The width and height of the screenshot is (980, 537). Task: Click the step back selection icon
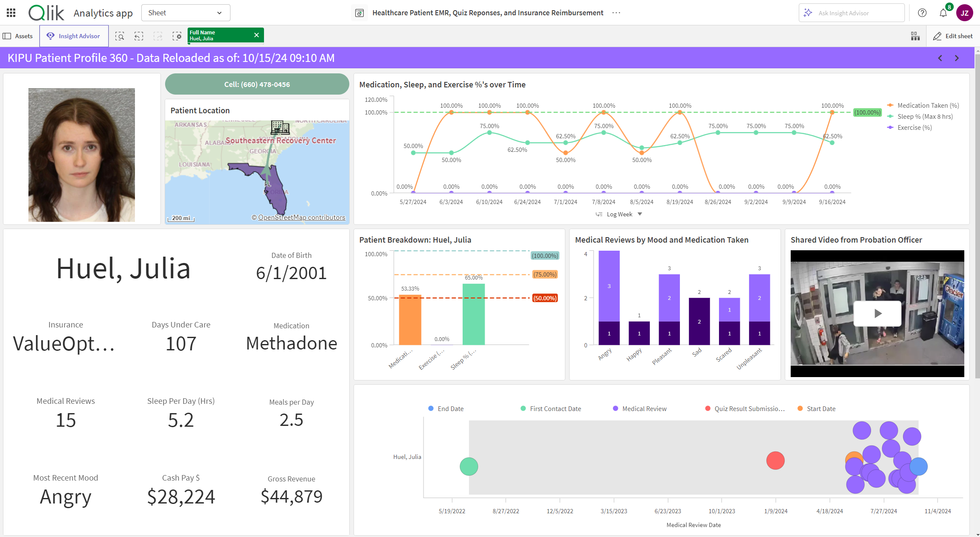pos(139,36)
